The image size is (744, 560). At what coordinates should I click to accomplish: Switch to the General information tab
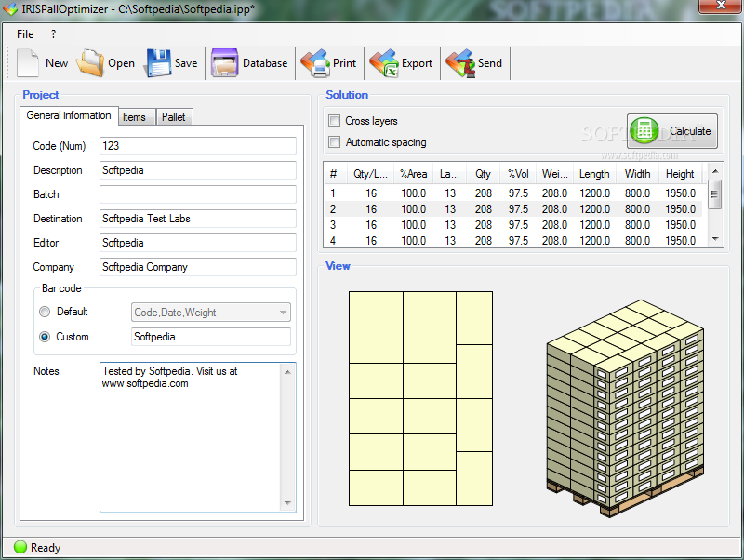point(69,115)
